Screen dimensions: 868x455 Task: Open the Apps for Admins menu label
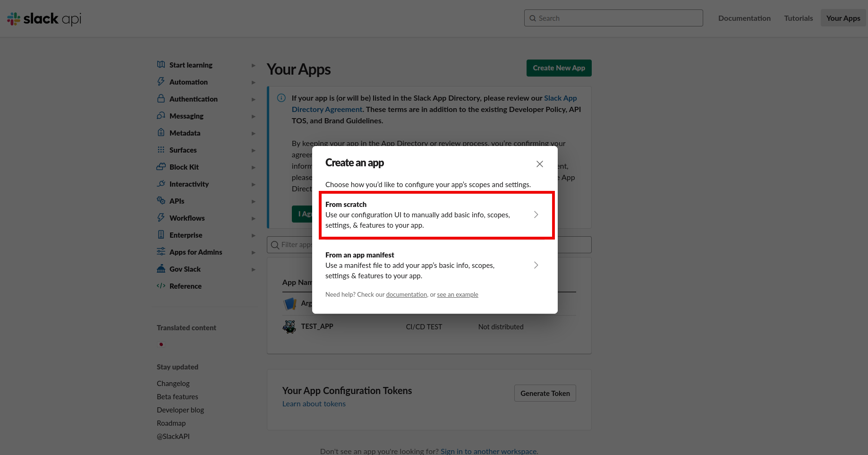[x=196, y=252]
